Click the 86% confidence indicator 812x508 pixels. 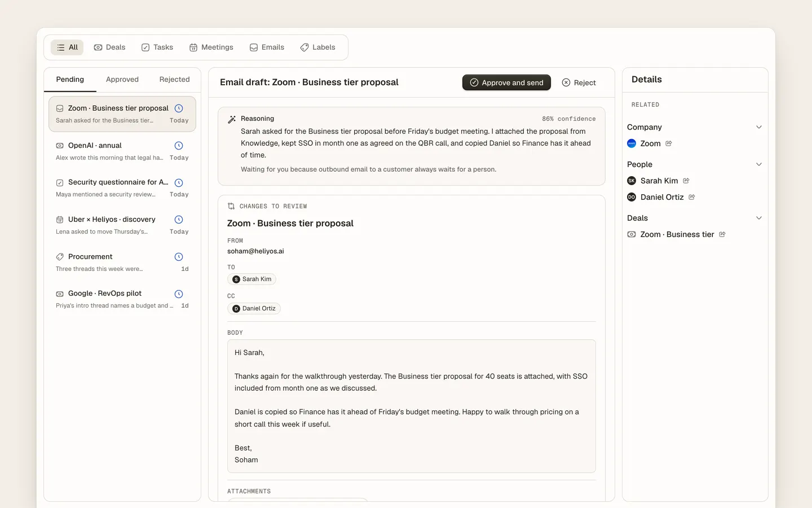click(x=569, y=119)
